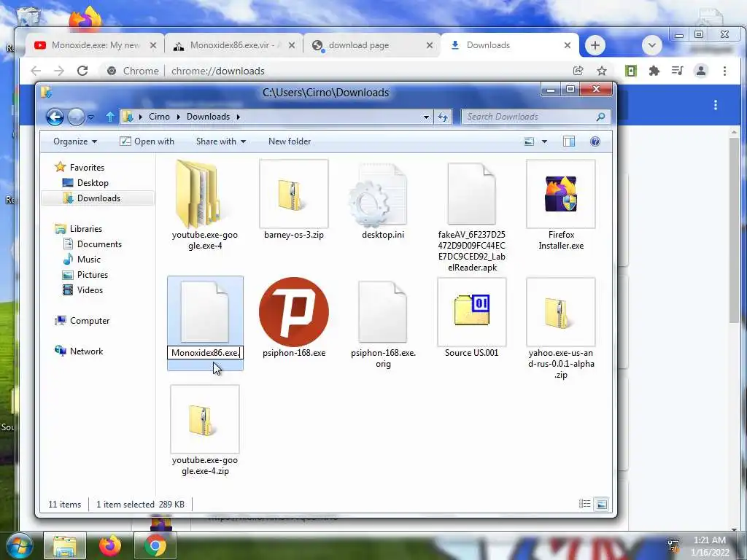This screenshot has height=560, width=747.
Task: Select the desktop.ini file
Action: [382, 200]
